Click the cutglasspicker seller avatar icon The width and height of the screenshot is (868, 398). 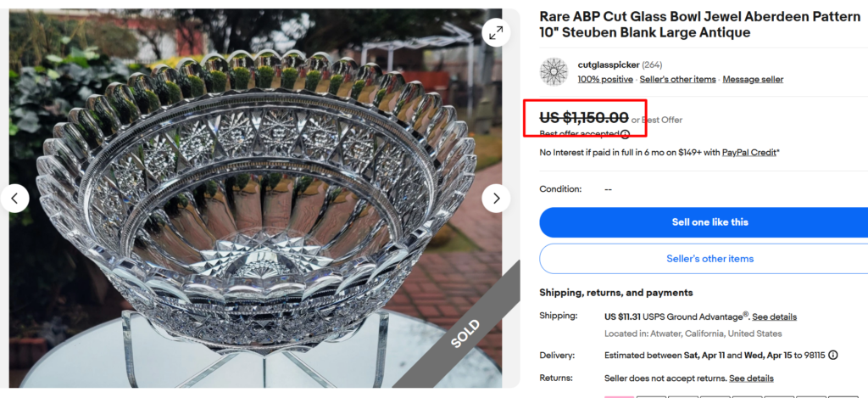554,71
